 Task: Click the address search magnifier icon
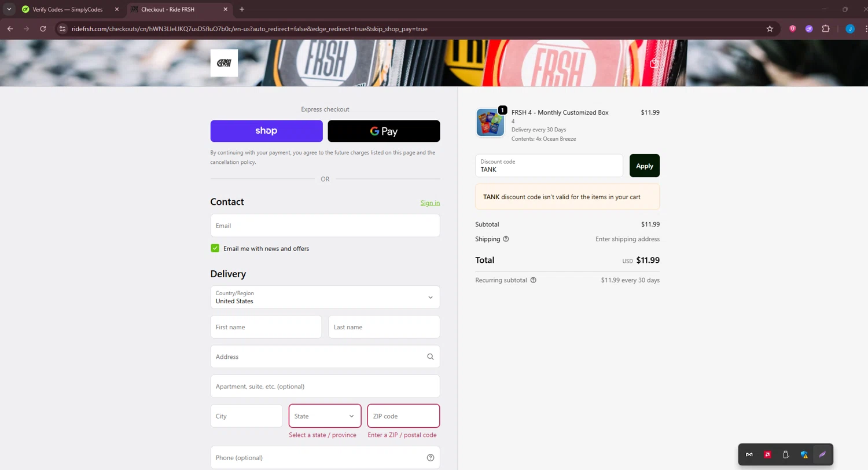coord(430,357)
